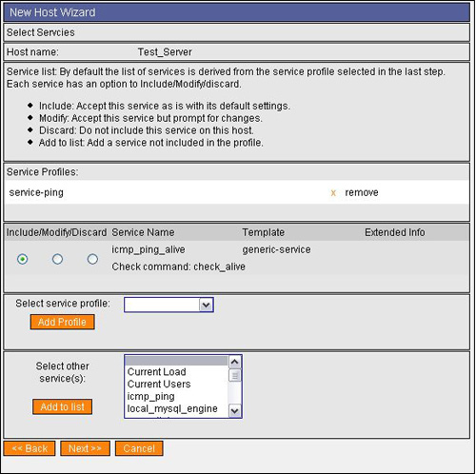Go back with the << Back button

tap(30, 448)
